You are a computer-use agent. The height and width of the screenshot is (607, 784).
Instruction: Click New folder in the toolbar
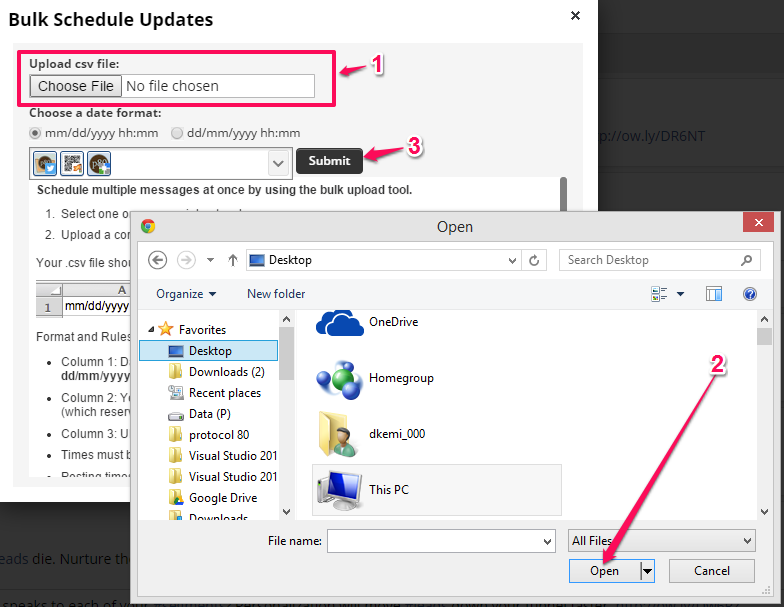coord(276,294)
